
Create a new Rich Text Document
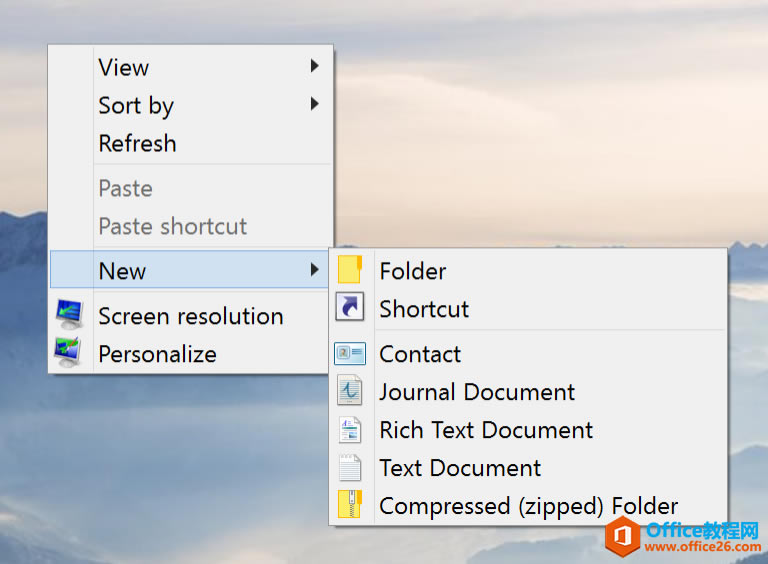coord(528,430)
